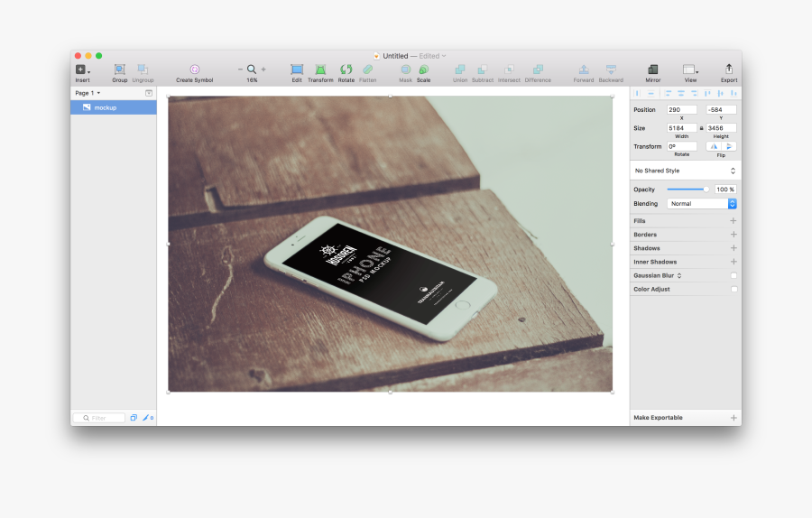Viewport: 812px width, 518px height.
Task: Click the X position field 290
Action: point(681,110)
